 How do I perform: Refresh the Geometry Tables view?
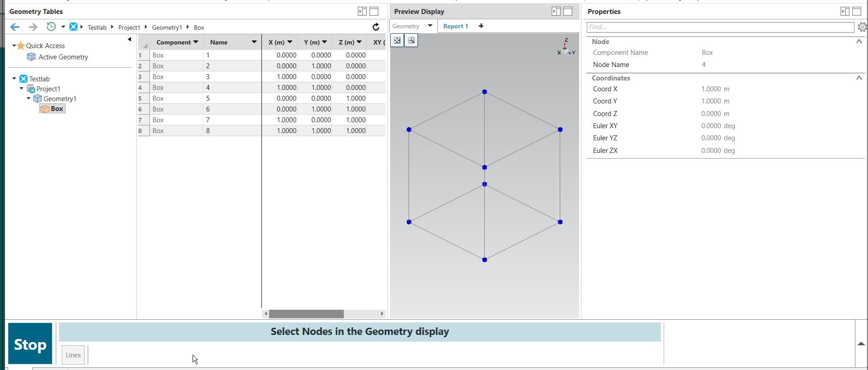[x=376, y=27]
